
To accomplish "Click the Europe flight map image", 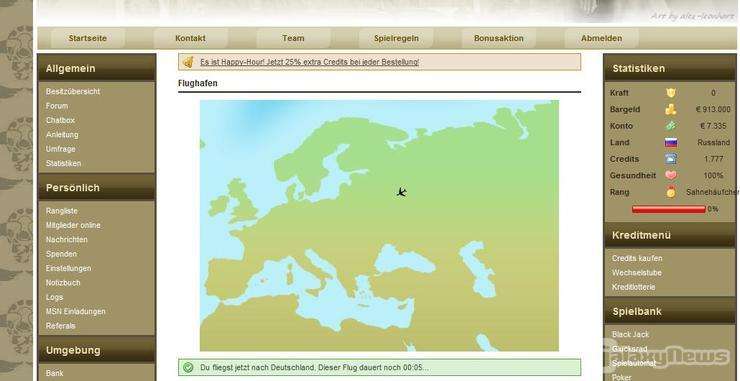I will [x=379, y=225].
